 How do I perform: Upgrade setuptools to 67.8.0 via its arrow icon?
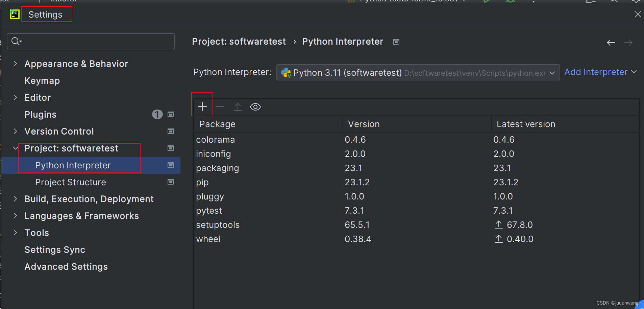(x=498, y=224)
